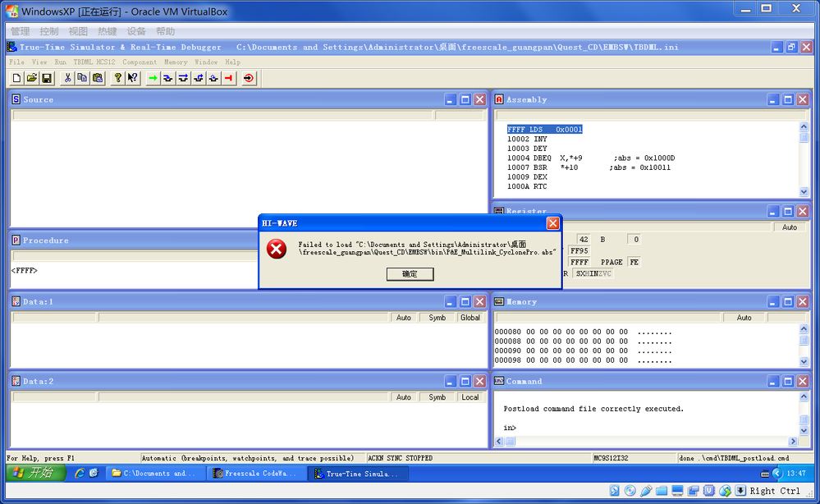820x504 pixels.
Task: Click Command panel horizontal scroll right arrow
Action: (793, 442)
